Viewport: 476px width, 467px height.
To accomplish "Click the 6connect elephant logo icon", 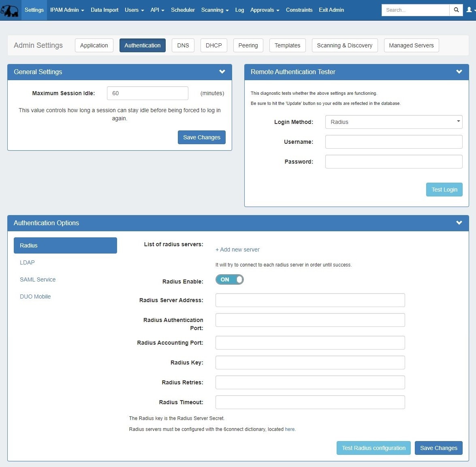I will coord(10,10).
